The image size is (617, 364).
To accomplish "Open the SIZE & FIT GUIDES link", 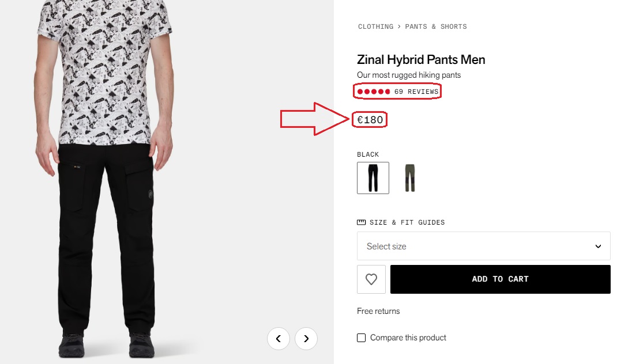I will pyautogui.click(x=407, y=222).
